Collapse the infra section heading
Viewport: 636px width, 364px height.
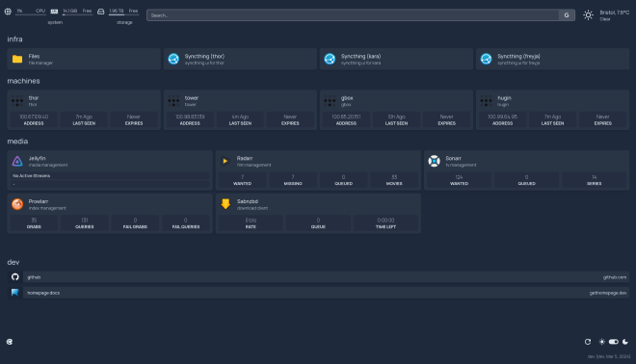(x=14, y=39)
